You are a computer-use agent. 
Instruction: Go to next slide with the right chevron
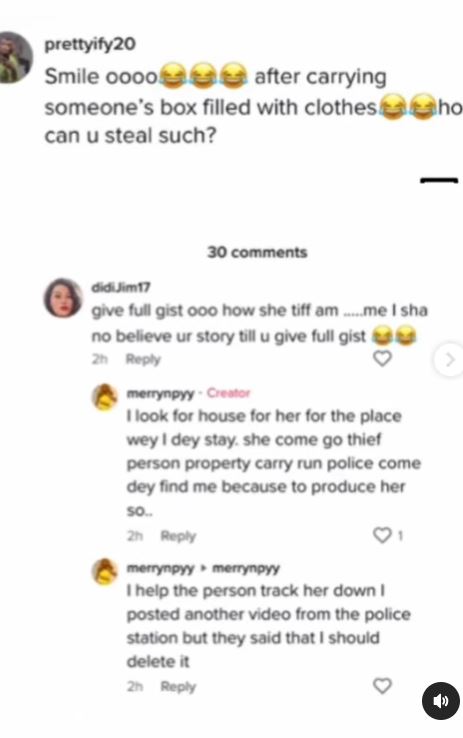[449, 360]
